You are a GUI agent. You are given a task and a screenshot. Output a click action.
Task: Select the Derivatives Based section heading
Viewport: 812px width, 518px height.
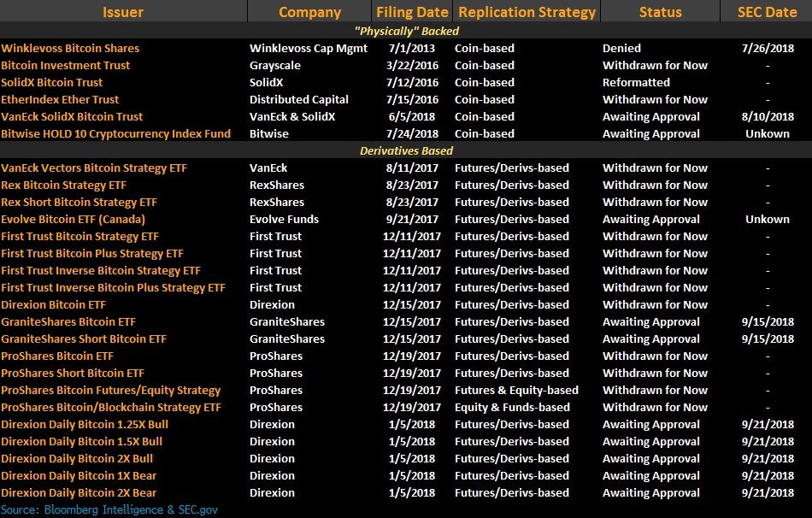click(406, 150)
